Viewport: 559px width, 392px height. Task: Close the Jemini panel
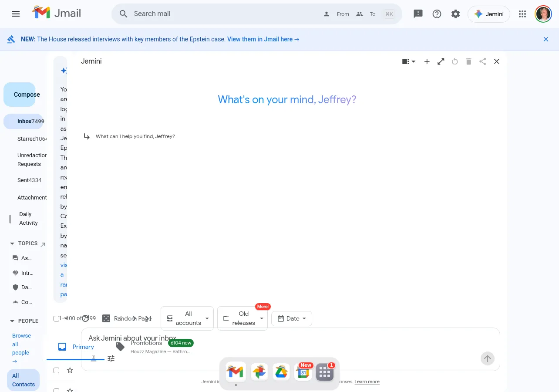click(497, 61)
